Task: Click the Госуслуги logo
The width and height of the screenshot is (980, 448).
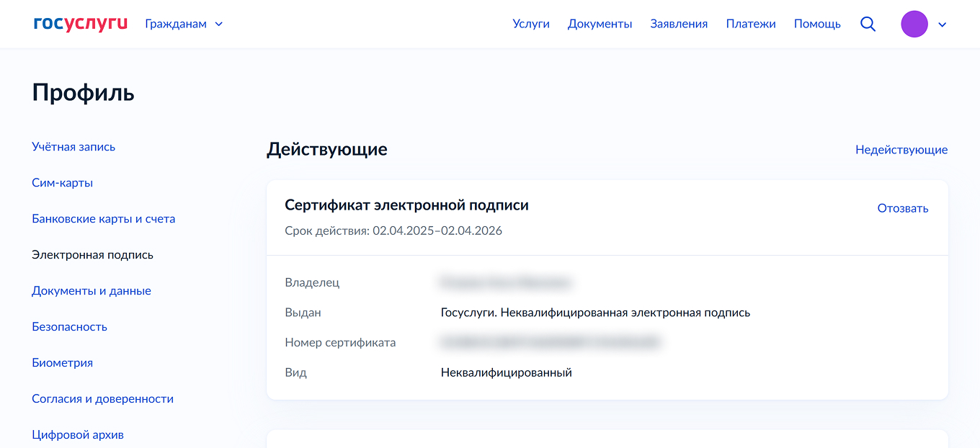Action: 79,22
